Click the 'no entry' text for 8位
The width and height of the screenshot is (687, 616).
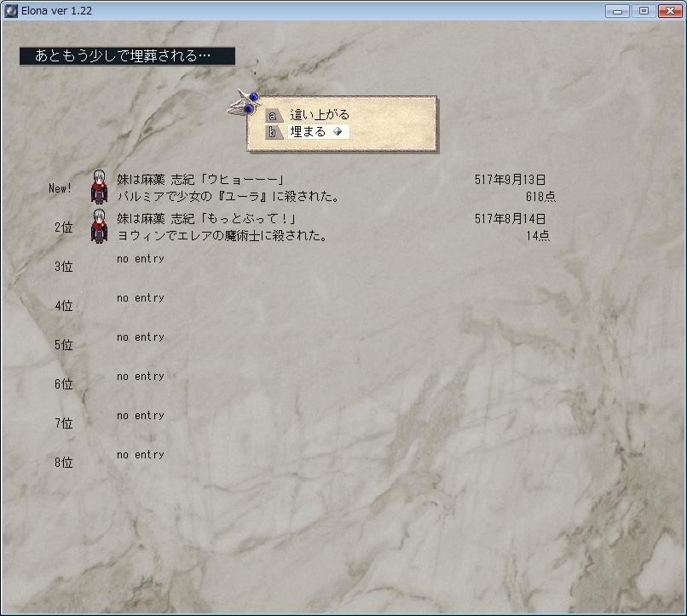(140, 454)
